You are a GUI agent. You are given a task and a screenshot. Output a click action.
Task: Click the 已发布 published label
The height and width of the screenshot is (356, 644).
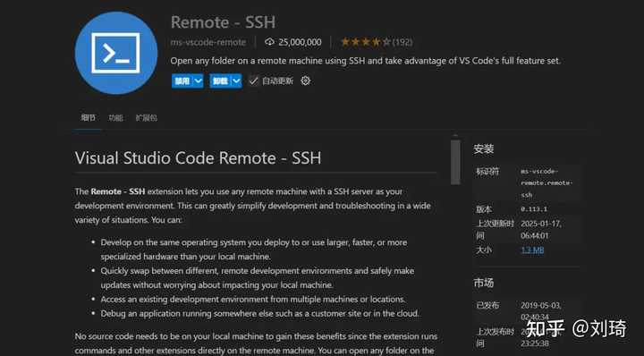(x=487, y=306)
